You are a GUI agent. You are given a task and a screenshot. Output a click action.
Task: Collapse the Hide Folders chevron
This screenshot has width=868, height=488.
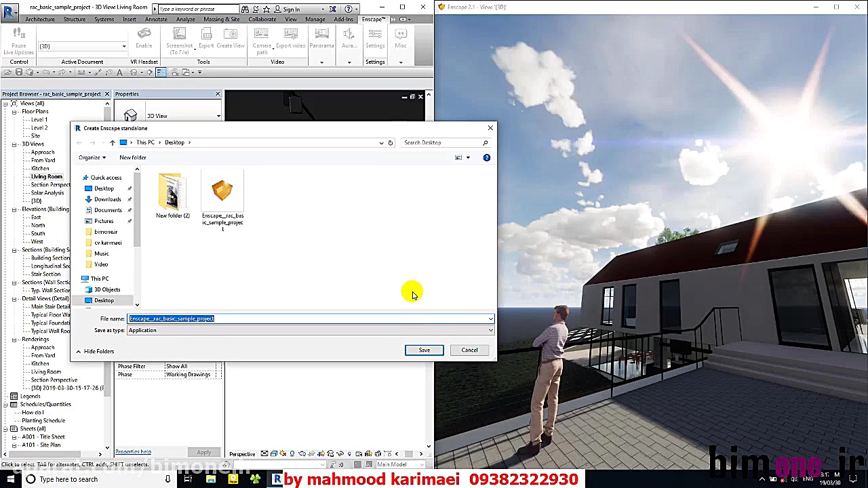coord(79,351)
